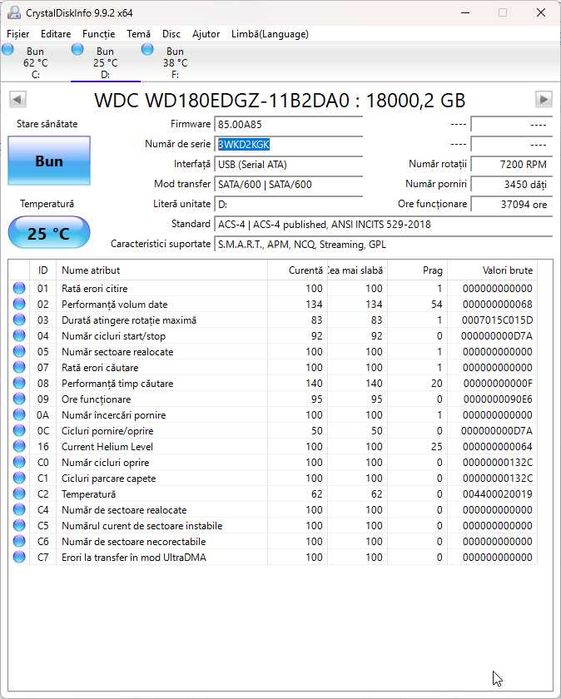The image size is (561, 699).
Task: Select drive D: status orb at 25 °C
Action: point(78,49)
